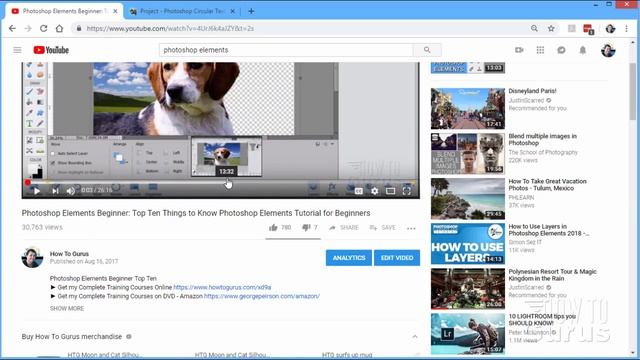Close the Project Photoshop Circular tab
Screen dimensions: 640x360
click(232, 11)
